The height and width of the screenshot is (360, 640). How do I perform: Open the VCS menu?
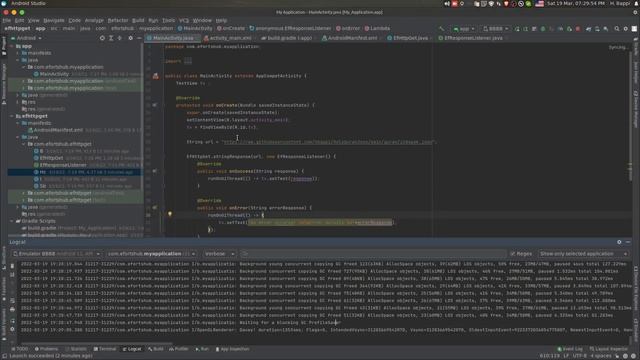tap(184, 20)
